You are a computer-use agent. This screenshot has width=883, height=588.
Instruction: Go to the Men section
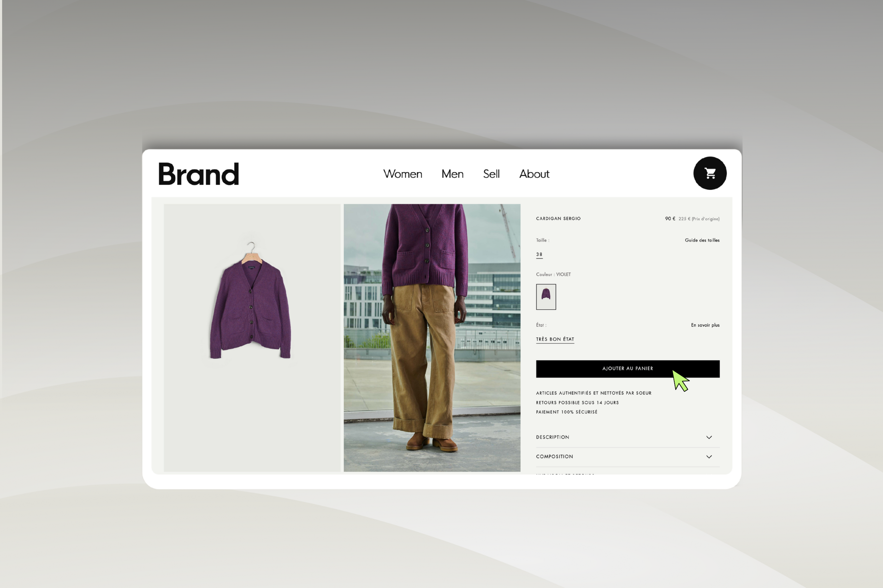pos(452,174)
